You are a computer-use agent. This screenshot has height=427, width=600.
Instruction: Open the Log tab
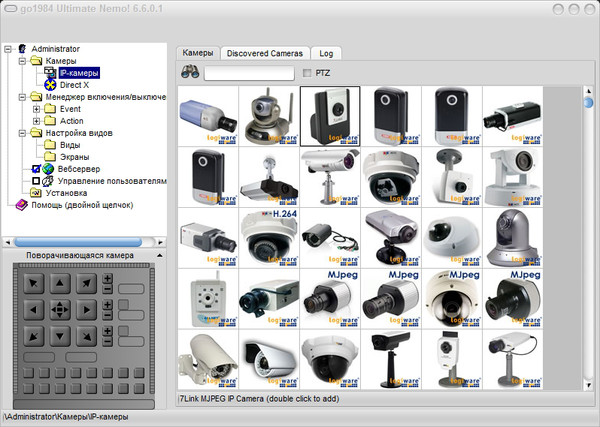[x=325, y=52]
